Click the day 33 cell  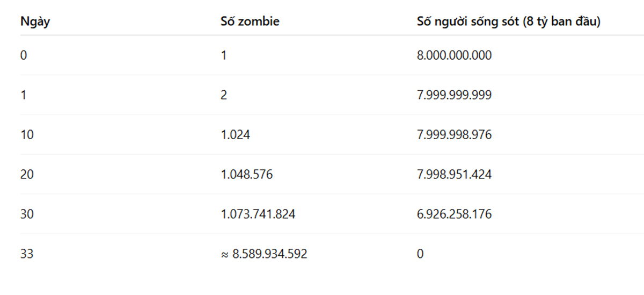click(27, 254)
